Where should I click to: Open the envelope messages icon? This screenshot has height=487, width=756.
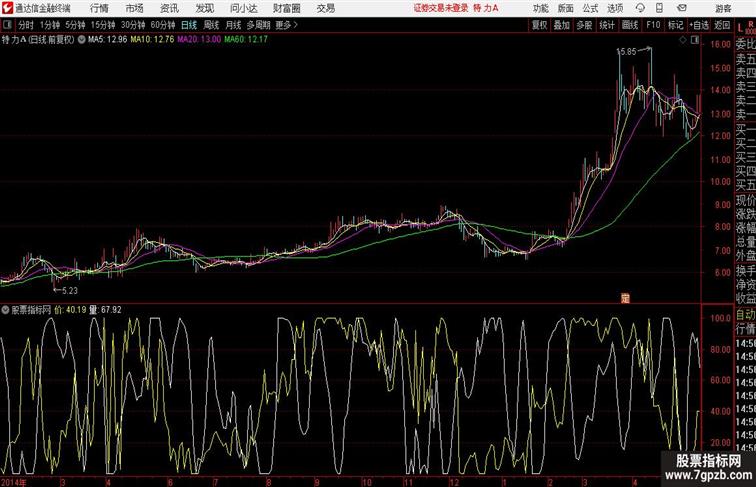coord(682,8)
